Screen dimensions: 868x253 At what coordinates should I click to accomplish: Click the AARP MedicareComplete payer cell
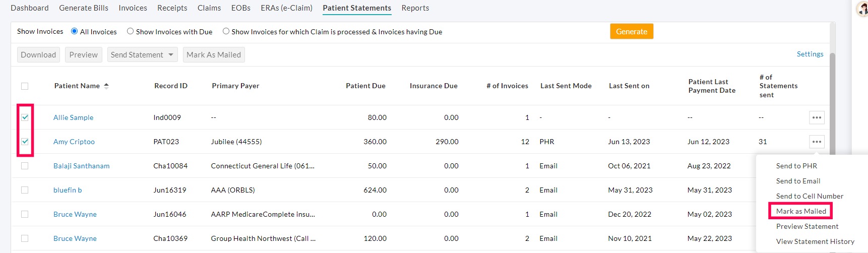pos(263,214)
